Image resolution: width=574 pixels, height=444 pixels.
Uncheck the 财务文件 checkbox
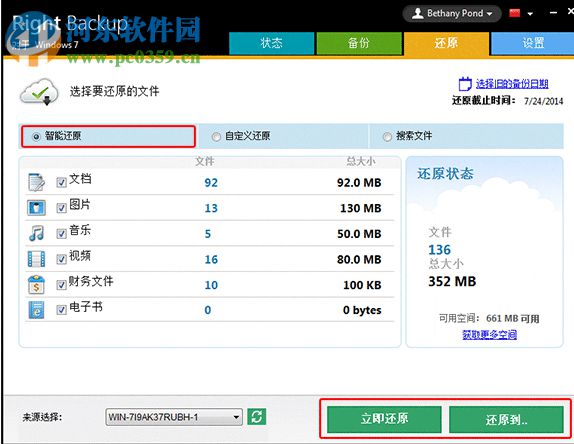[x=61, y=285]
